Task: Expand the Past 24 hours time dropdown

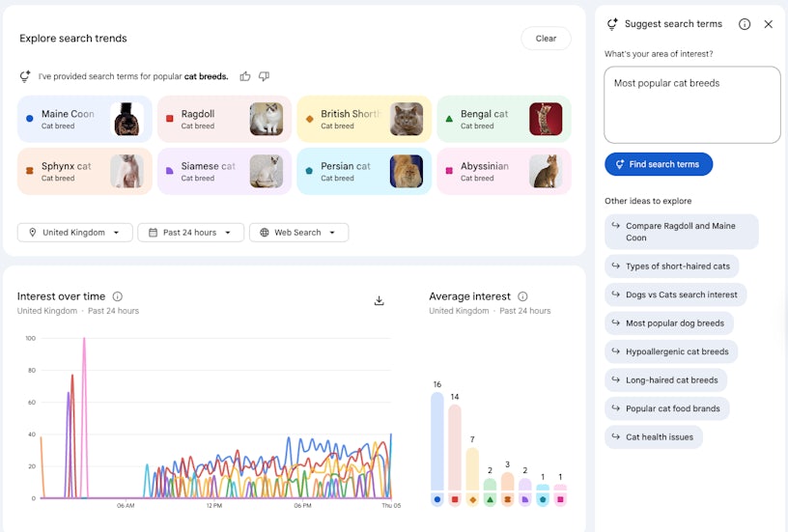Action: (190, 233)
